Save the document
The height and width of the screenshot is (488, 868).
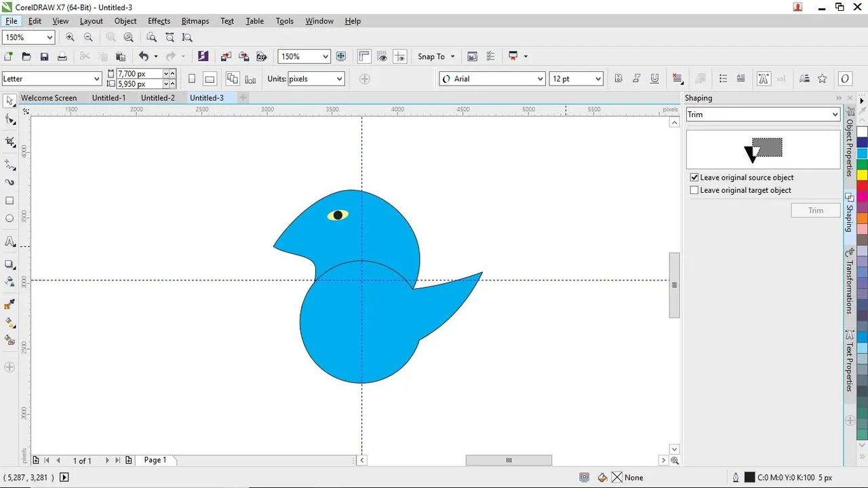44,56
